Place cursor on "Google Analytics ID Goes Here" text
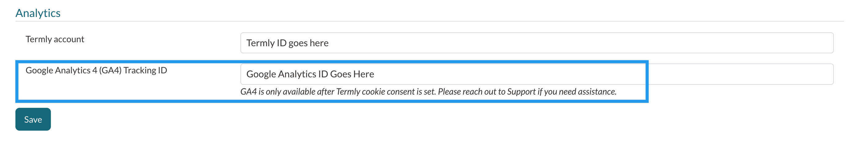The height and width of the screenshot is (167, 868). tap(310, 74)
